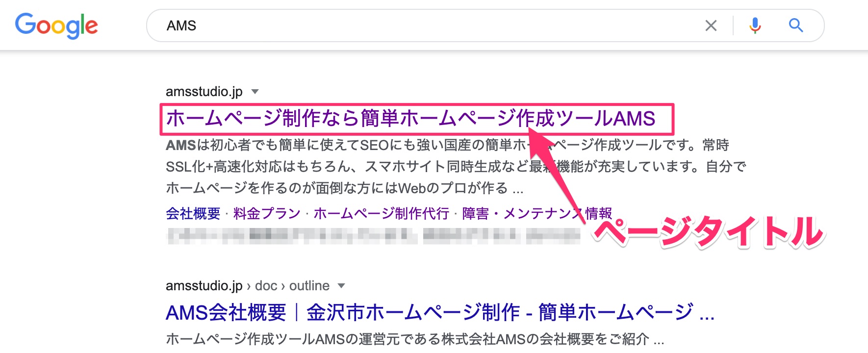
Task: Open the 障害・メンテナンス情報 sitelink
Action: tap(537, 214)
